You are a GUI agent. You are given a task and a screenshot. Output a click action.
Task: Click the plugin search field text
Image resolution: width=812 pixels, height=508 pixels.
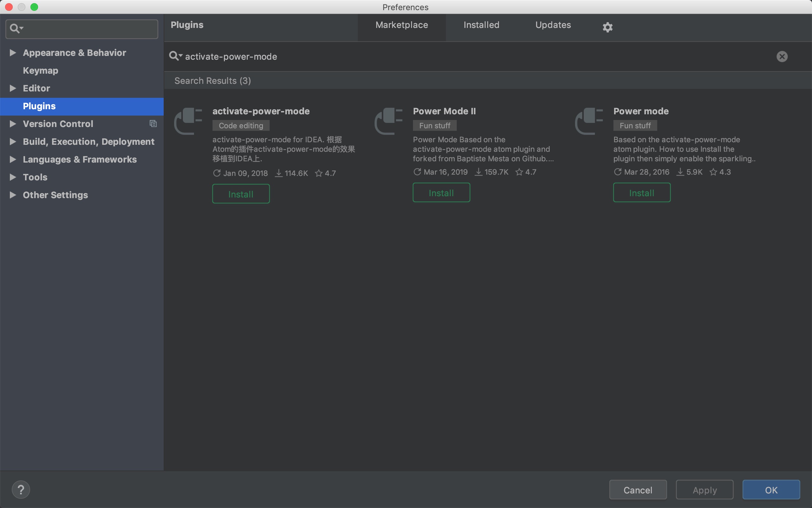pyautogui.click(x=231, y=57)
